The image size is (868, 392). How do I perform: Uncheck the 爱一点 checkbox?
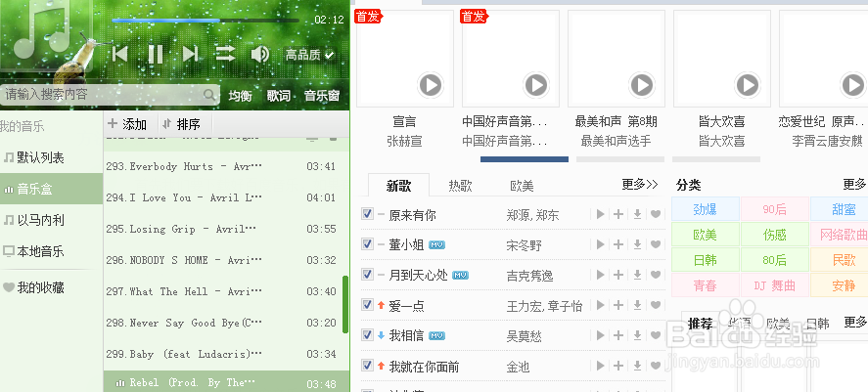tap(367, 305)
